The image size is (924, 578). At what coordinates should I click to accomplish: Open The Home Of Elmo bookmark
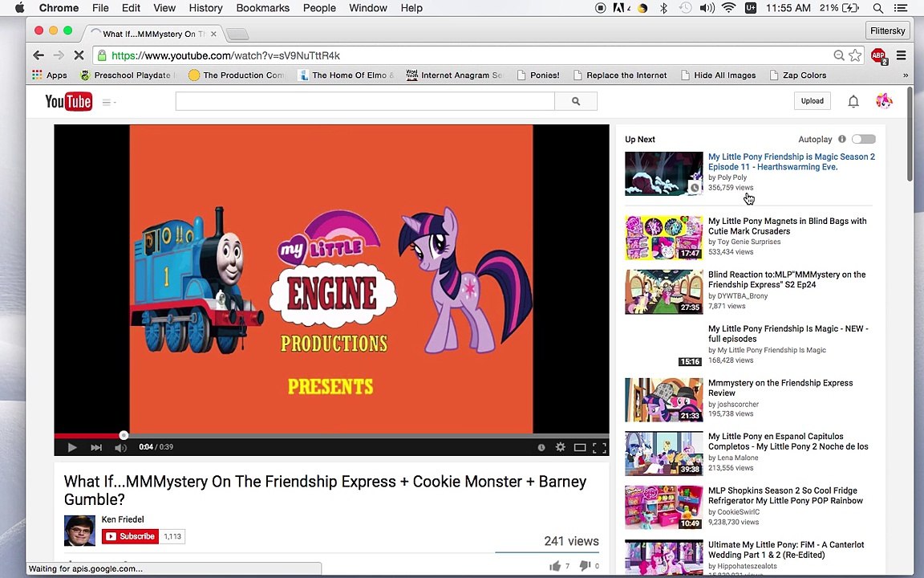[x=346, y=75]
